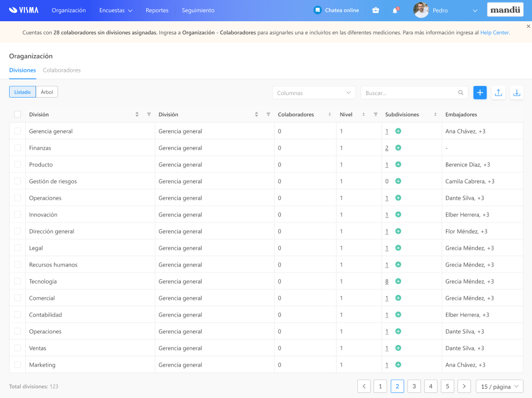Add subdivision to Producto row
The height and width of the screenshot is (398, 532).
coord(398,164)
